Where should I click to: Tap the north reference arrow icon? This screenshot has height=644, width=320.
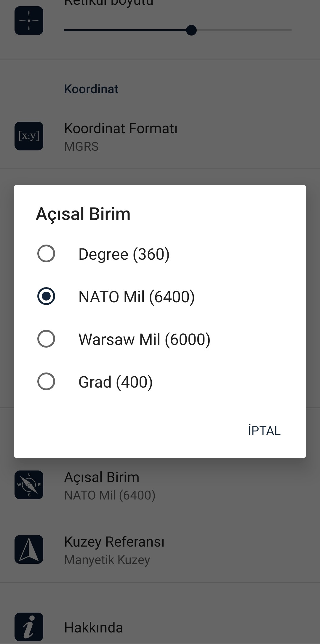pos(29,549)
